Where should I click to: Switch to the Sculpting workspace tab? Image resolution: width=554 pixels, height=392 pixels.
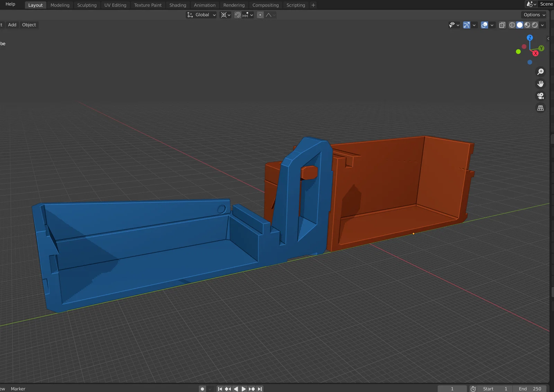(87, 5)
